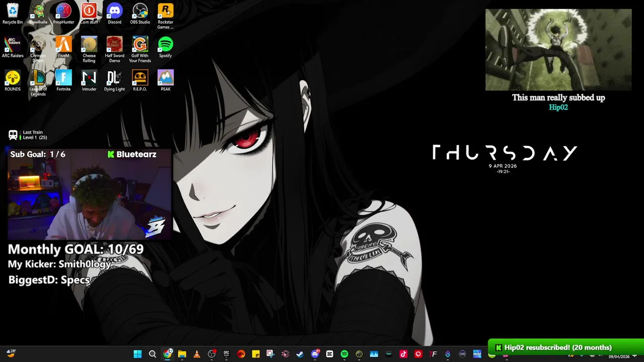Image resolution: width=644 pixels, height=362 pixels.
Task: Open Steam from the taskbar
Action: pos(300,354)
